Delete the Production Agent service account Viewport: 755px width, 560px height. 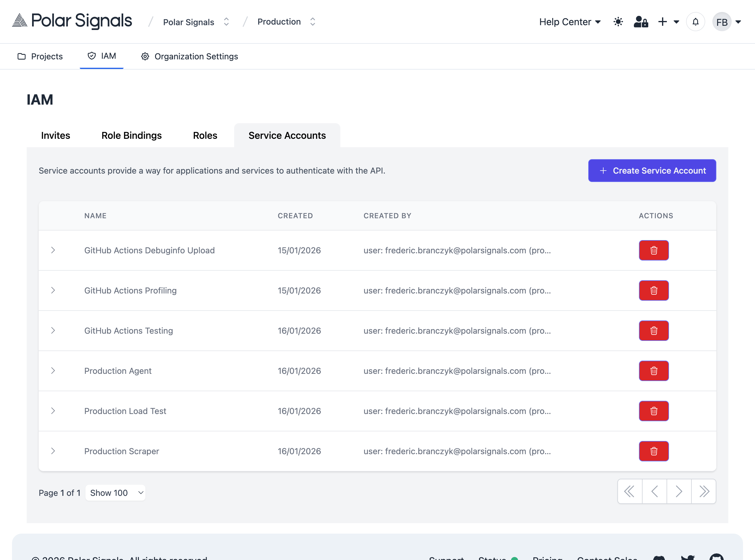pos(654,371)
